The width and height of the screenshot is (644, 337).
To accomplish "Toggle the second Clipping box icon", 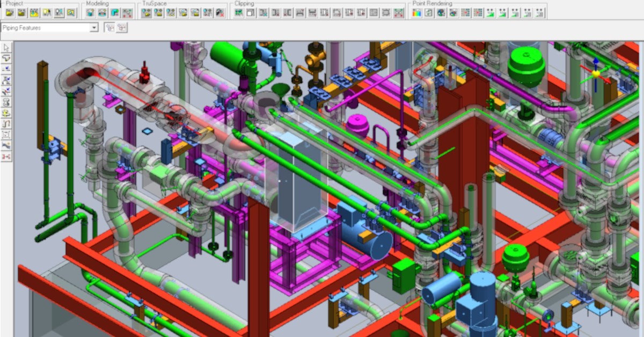I will (x=251, y=12).
